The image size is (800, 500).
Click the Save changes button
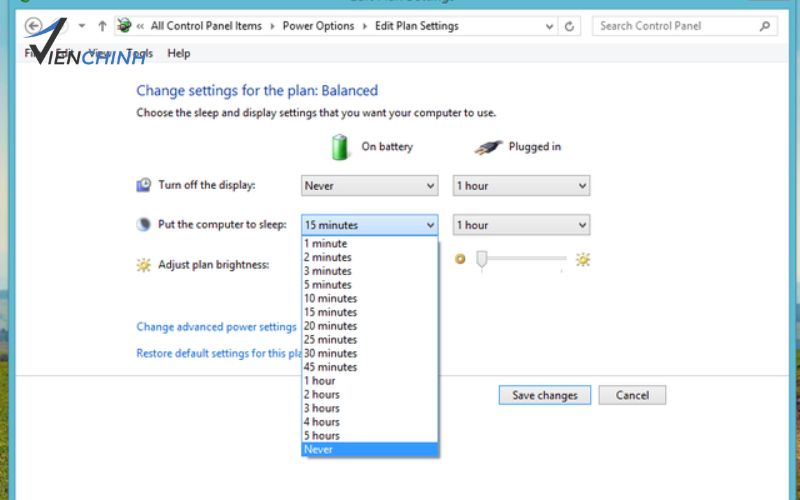click(545, 395)
